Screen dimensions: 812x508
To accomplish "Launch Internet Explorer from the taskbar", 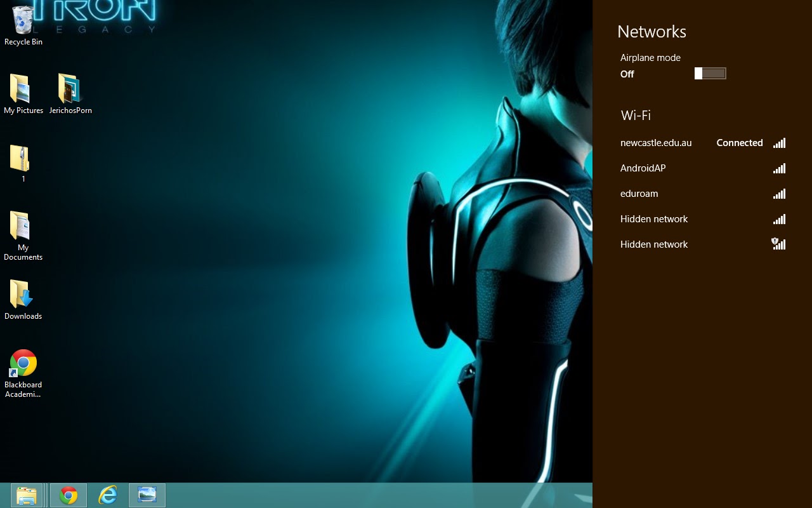I will tap(108, 495).
